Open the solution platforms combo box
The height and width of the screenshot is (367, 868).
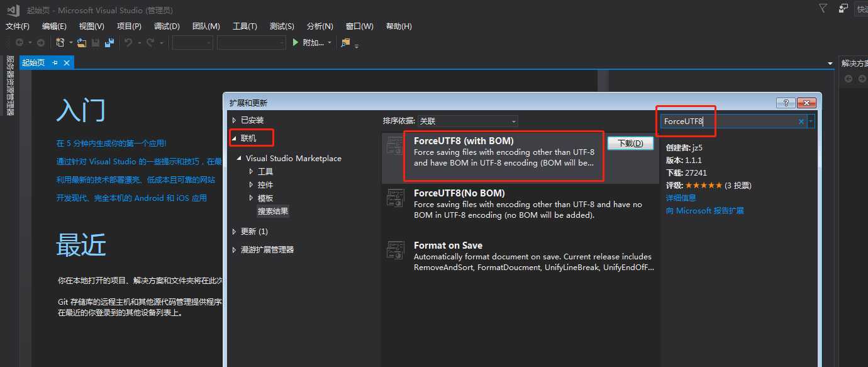click(x=252, y=43)
